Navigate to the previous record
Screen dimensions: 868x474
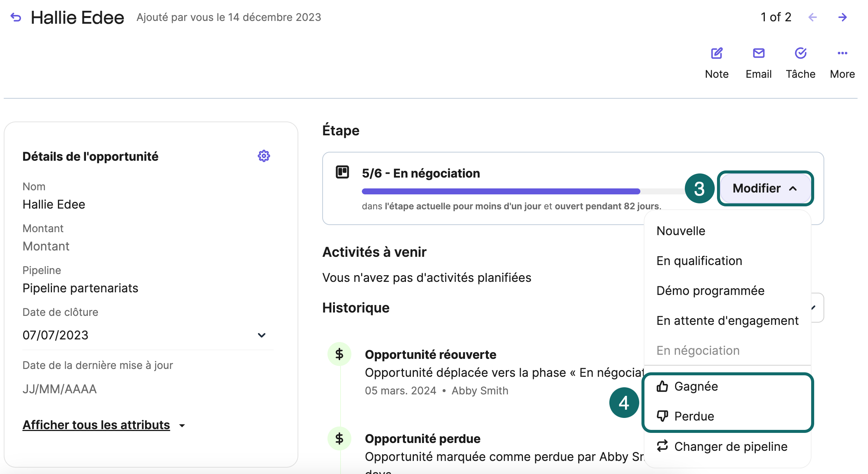[x=812, y=17]
